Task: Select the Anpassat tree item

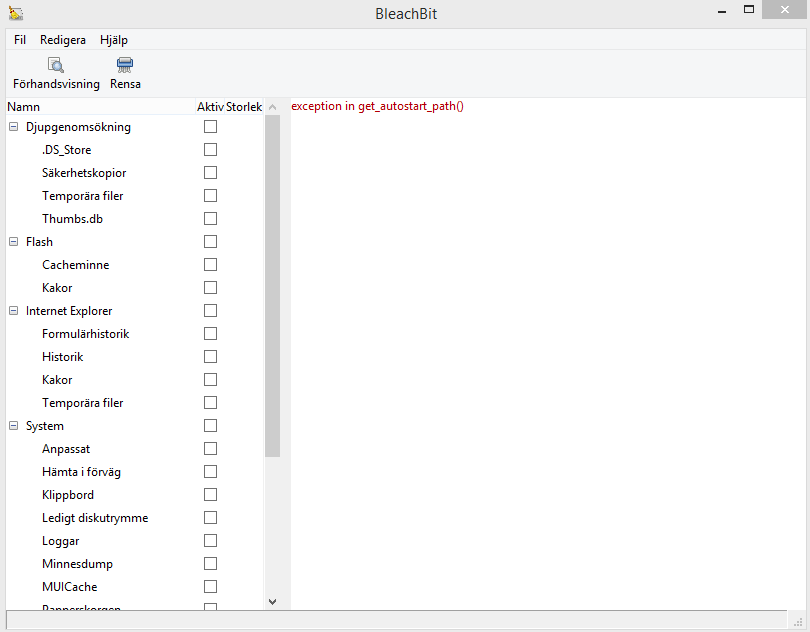Action: (66, 449)
